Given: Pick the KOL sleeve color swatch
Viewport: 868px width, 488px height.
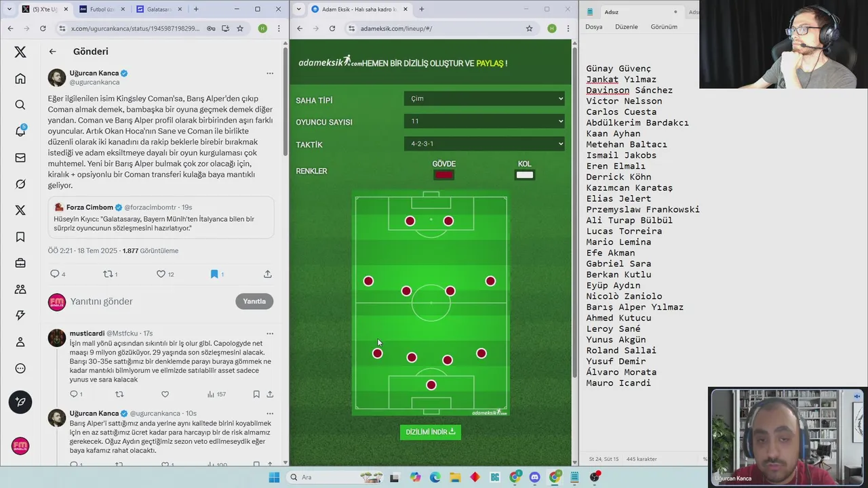Looking at the screenshot, I should (x=525, y=175).
